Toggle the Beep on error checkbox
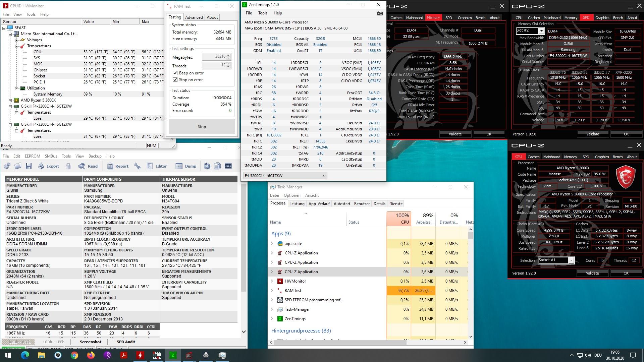 (175, 73)
